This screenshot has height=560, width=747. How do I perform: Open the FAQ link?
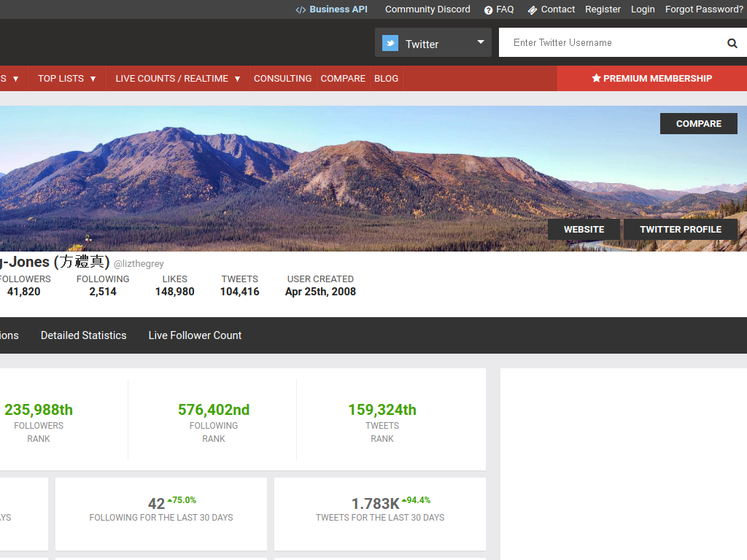tap(505, 9)
